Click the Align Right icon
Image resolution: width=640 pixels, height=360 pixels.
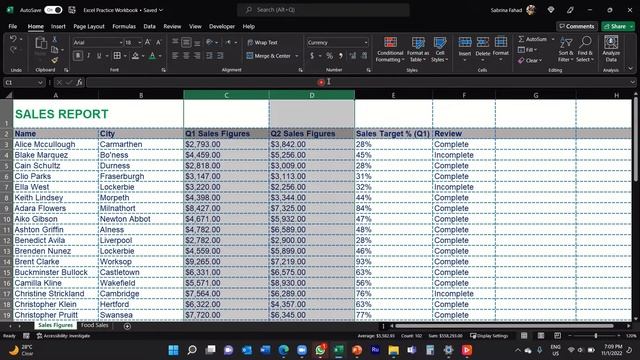pyautogui.click(x=197, y=56)
